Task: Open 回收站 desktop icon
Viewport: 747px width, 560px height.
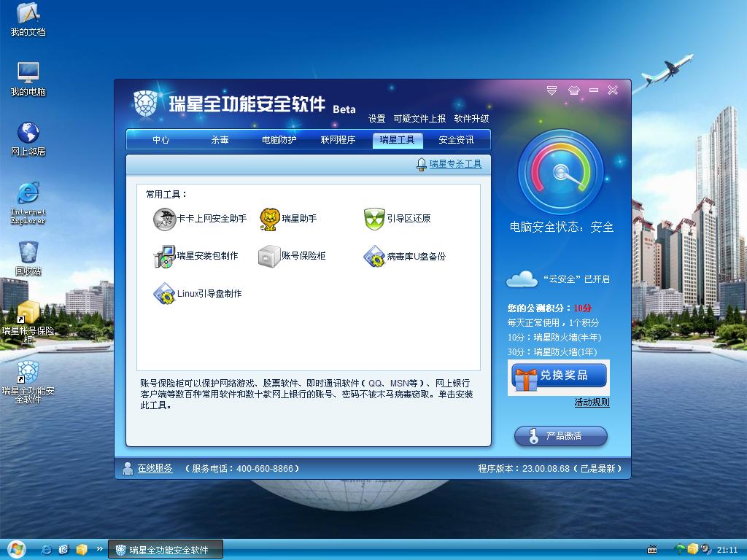Action: tap(28, 259)
